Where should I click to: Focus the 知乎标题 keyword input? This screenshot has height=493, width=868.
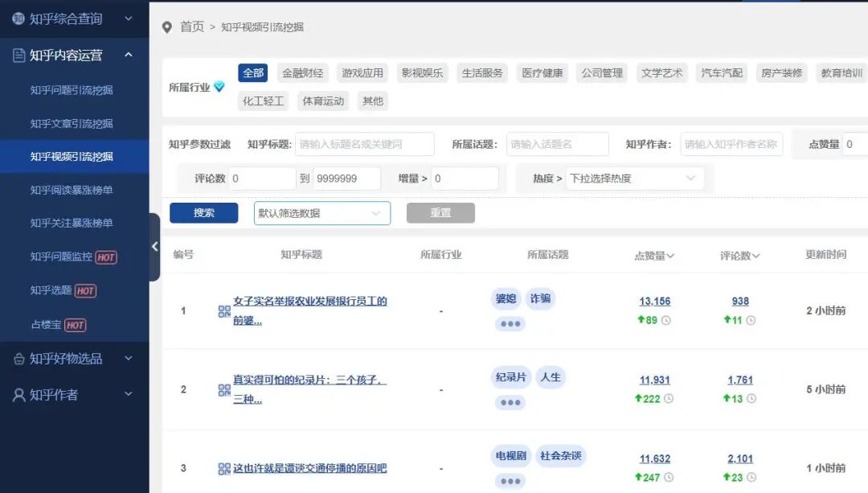pyautogui.click(x=365, y=144)
